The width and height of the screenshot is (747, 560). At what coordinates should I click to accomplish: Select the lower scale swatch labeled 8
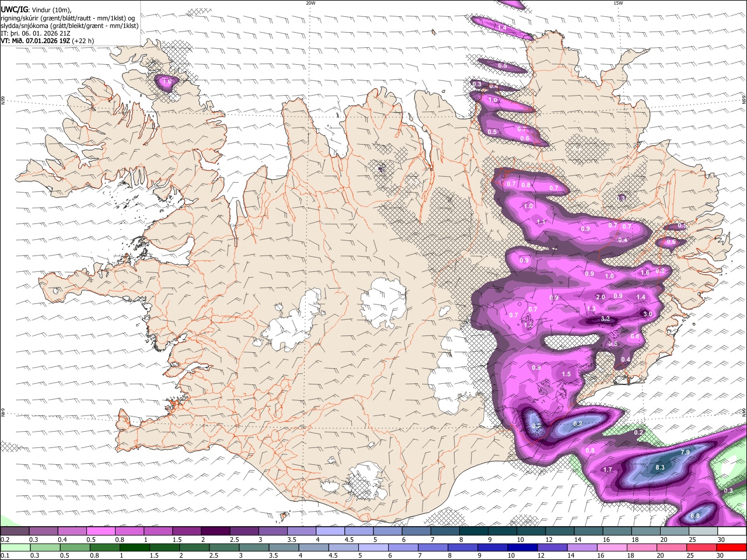pos(462,547)
